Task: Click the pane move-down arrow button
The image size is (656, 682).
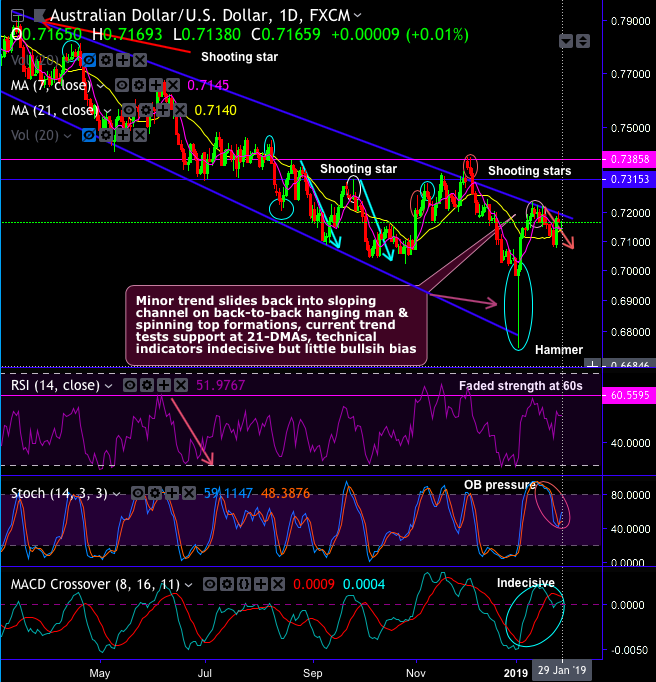Action: [566, 42]
